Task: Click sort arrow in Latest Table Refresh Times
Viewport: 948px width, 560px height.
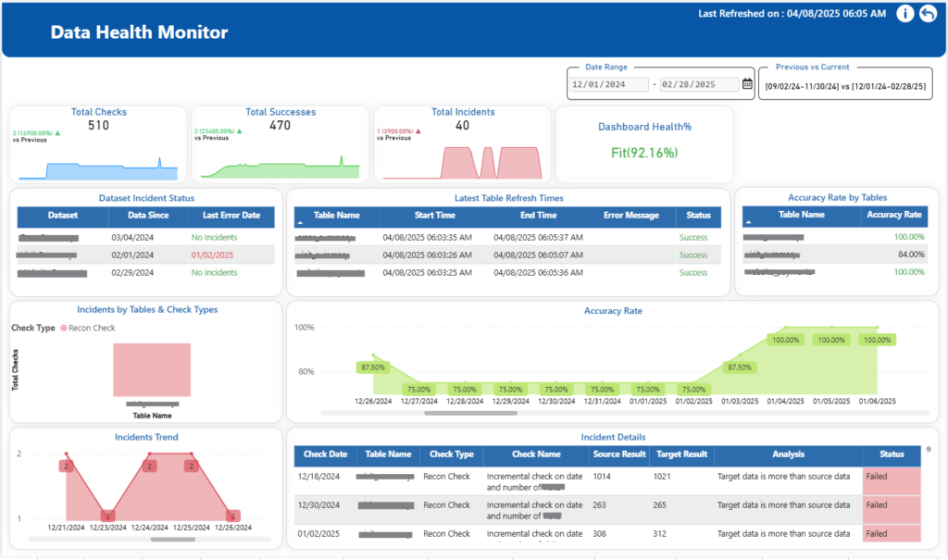Action: pos(300,224)
